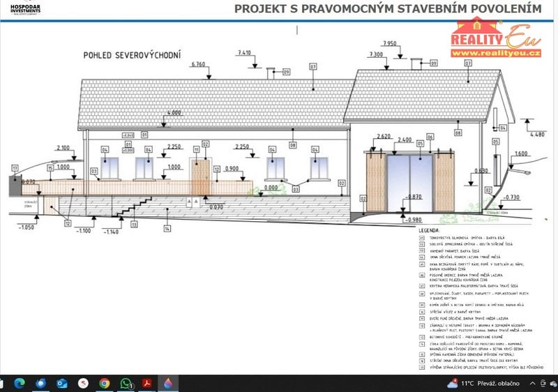Open Microsoft Edge from the taskbar

(20, 383)
